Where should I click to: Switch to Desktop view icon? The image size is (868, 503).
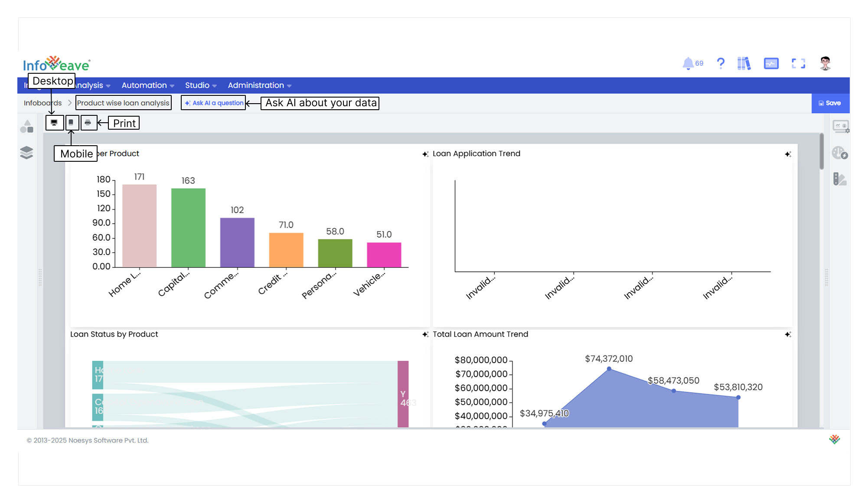(x=54, y=123)
